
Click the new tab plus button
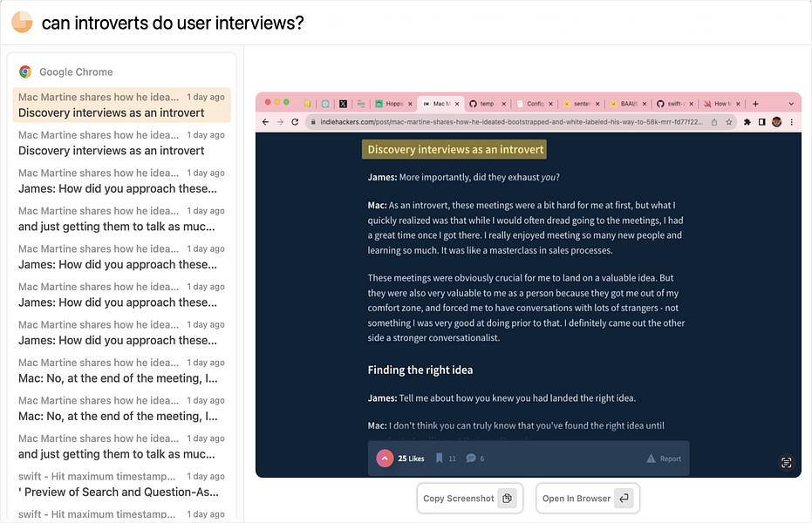(x=755, y=103)
